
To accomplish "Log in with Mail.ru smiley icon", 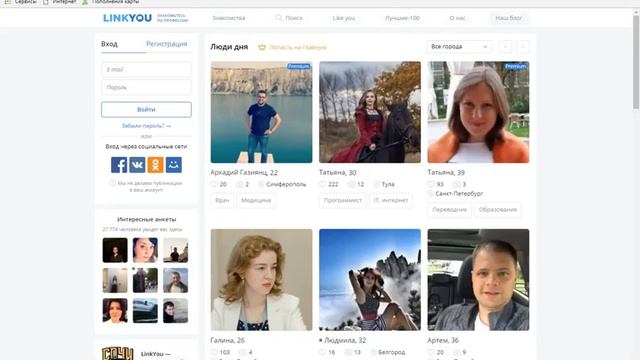I will 174,165.
